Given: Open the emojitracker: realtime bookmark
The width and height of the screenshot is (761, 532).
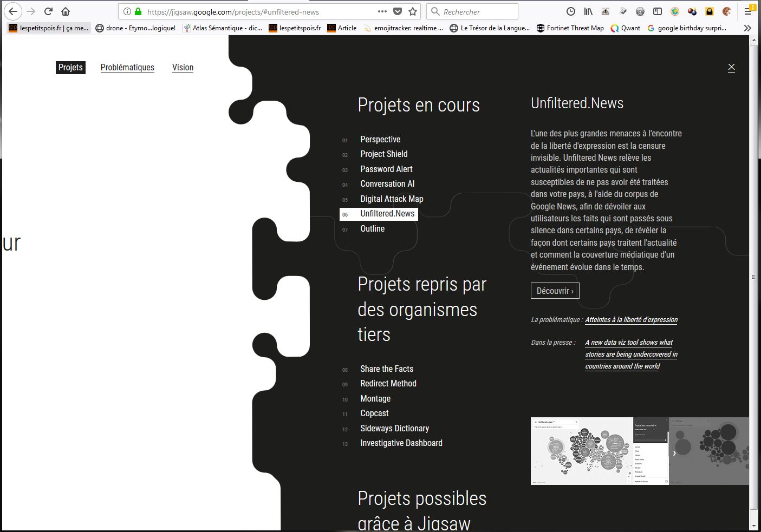Looking at the screenshot, I should click(x=403, y=28).
